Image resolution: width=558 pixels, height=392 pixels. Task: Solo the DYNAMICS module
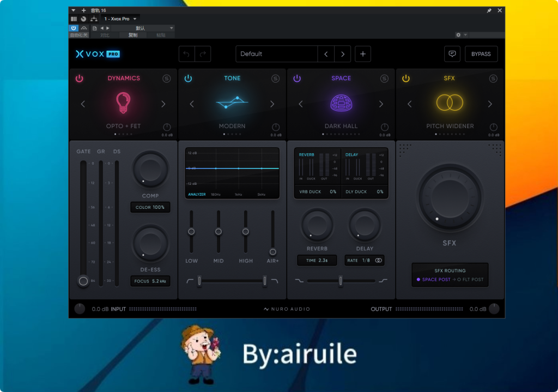[x=167, y=79]
